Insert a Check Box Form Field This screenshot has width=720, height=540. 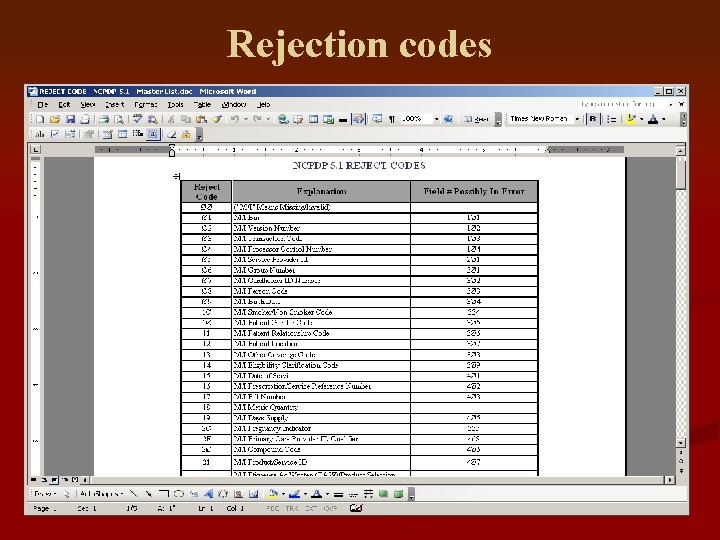pos(55,134)
